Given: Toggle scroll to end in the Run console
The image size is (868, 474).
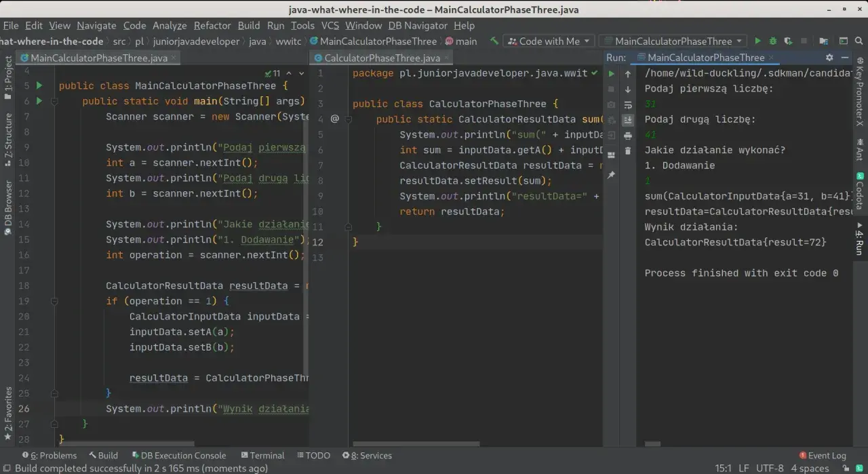Looking at the screenshot, I should coord(628,120).
